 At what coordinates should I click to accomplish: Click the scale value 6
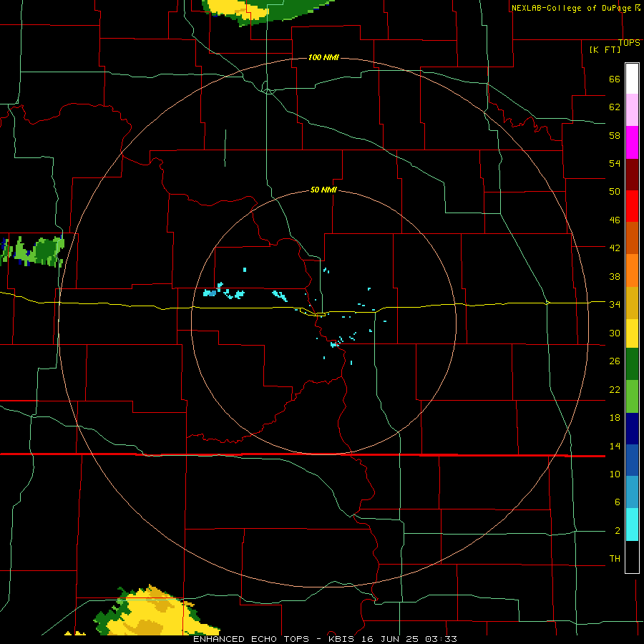tap(617, 502)
